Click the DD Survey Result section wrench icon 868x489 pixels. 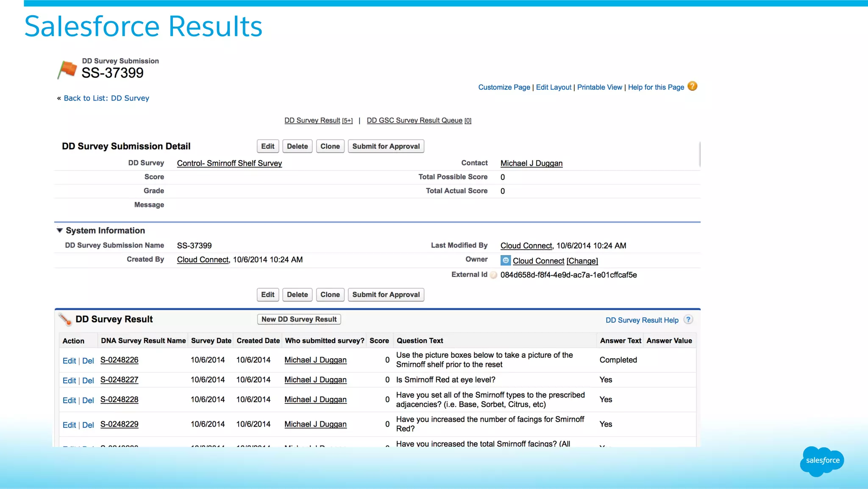pyautogui.click(x=65, y=319)
